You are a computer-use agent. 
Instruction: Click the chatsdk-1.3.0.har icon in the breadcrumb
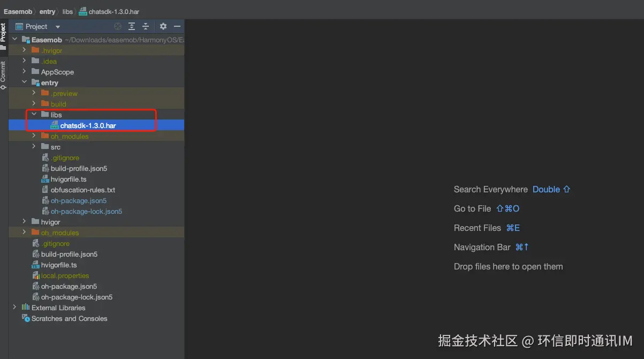click(x=83, y=11)
